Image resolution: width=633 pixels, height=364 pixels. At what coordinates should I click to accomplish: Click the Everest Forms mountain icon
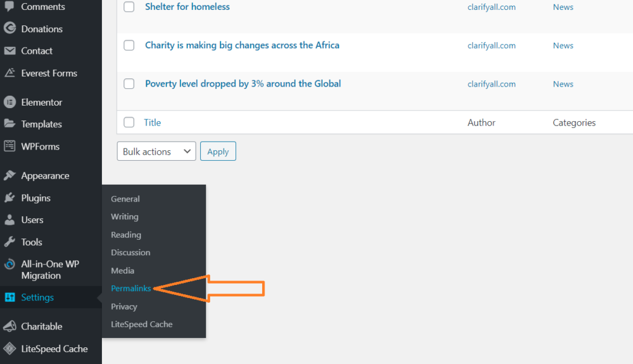tap(9, 73)
